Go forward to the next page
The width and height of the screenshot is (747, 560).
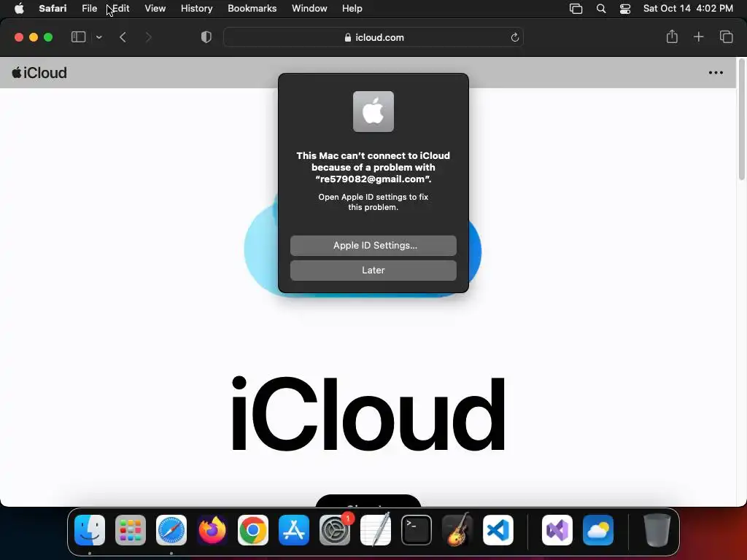(148, 37)
